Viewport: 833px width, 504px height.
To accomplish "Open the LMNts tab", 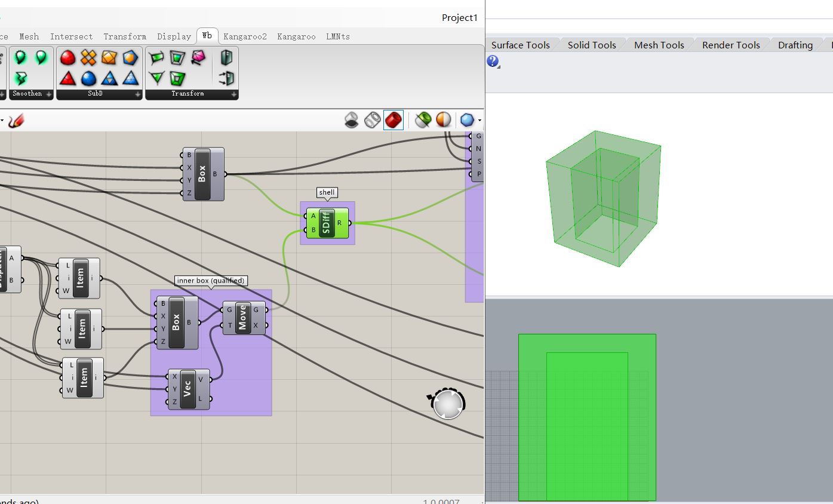I will point(338,36).
